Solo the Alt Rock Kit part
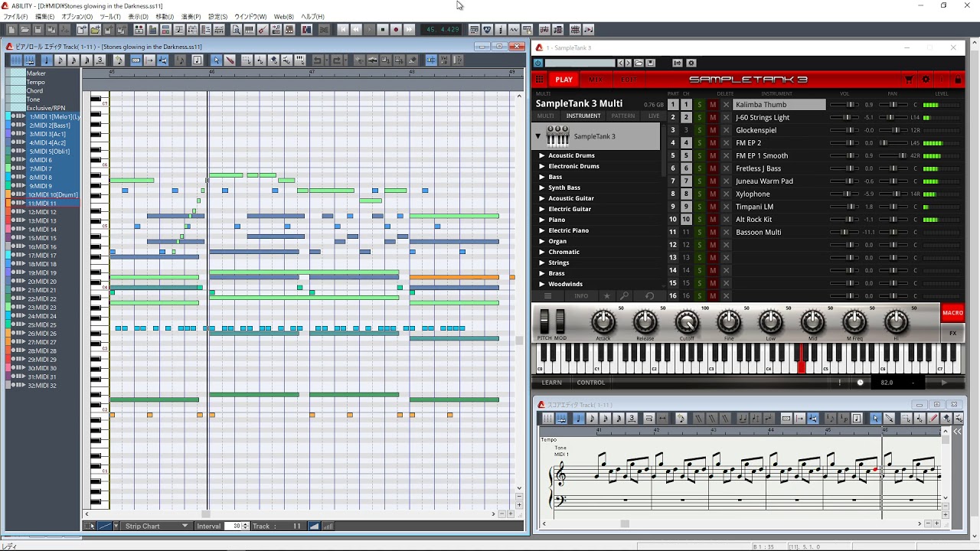 (699, 220)
